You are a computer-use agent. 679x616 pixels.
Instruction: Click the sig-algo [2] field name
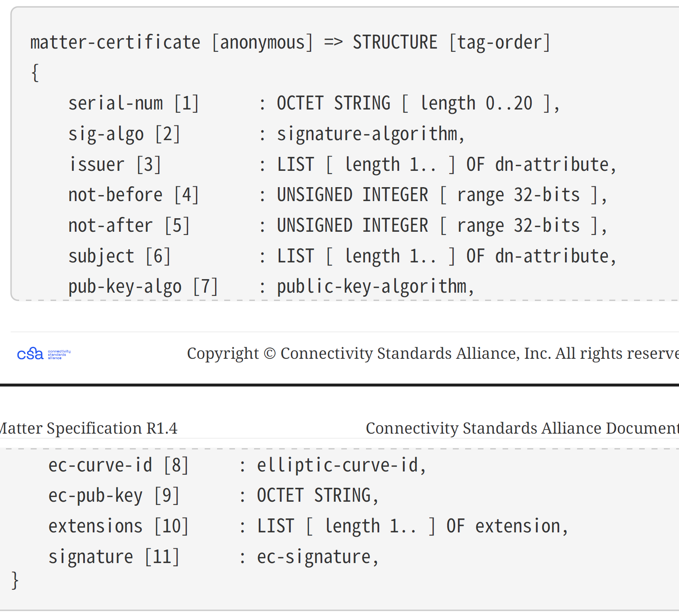coord(124,134)
